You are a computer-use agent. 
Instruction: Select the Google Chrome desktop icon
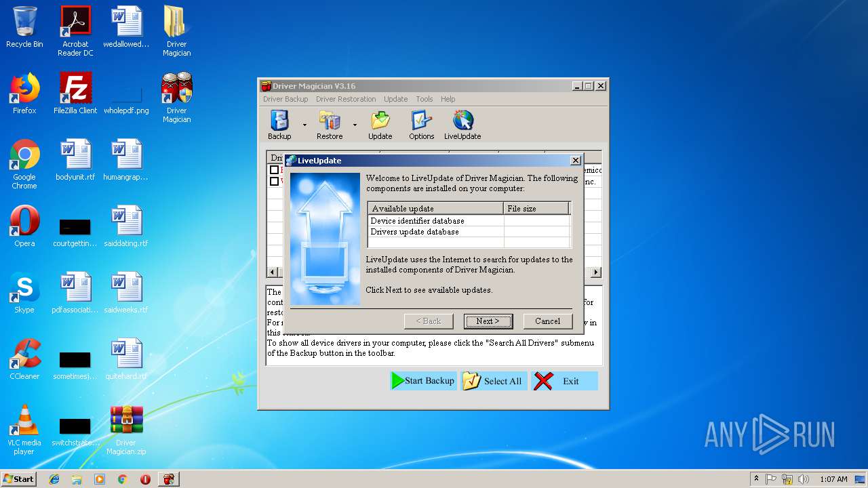(x=24, y=164)
